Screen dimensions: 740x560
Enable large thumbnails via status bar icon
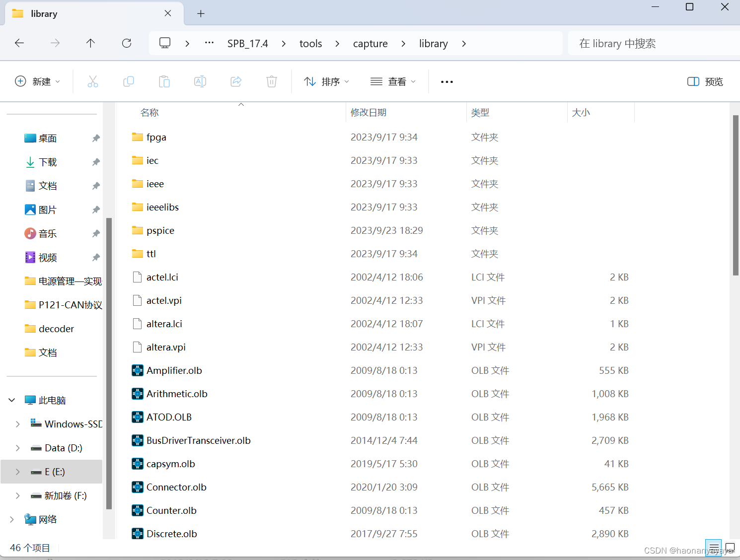pos(730,548)
